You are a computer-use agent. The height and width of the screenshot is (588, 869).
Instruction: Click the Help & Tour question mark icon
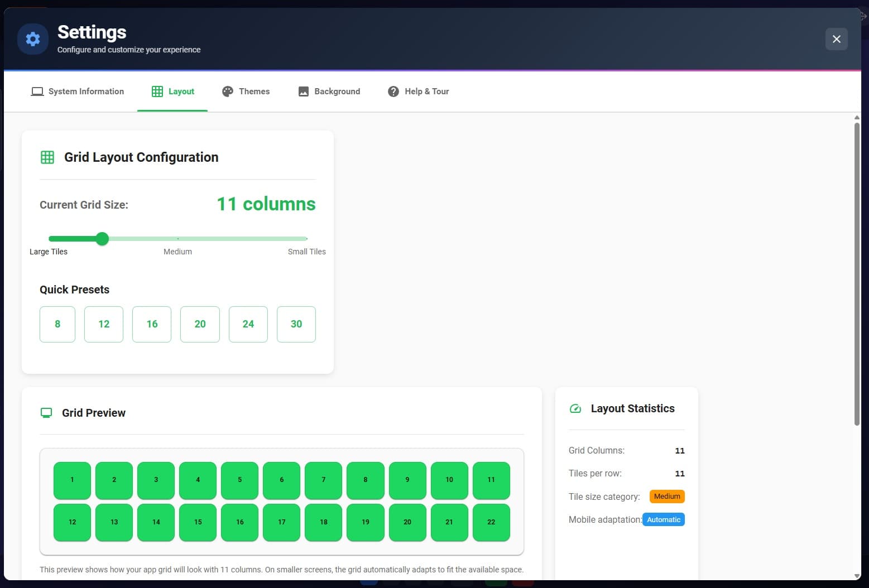pos(392,91)
